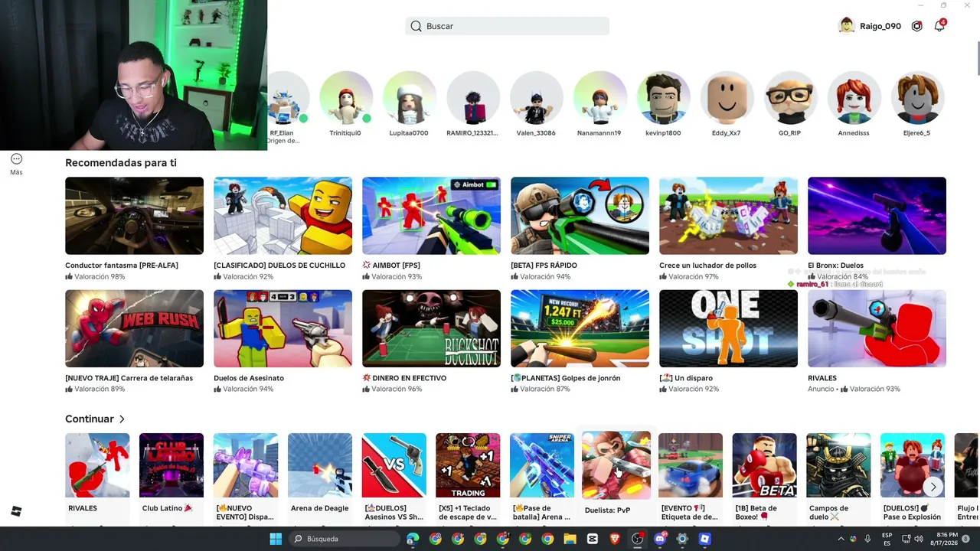
Task: Continue Asesinos VS Sheriffs duelos game
Action: coord(394,465)
